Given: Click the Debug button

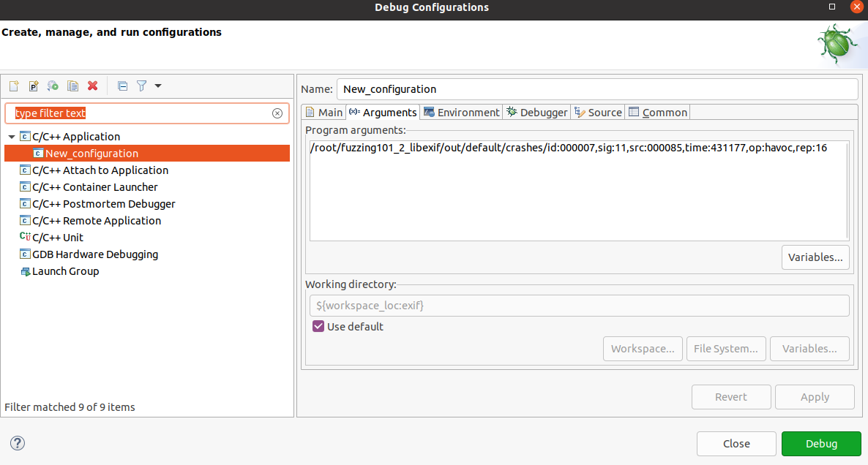Looking at the screenshot, I should (821, 443).
